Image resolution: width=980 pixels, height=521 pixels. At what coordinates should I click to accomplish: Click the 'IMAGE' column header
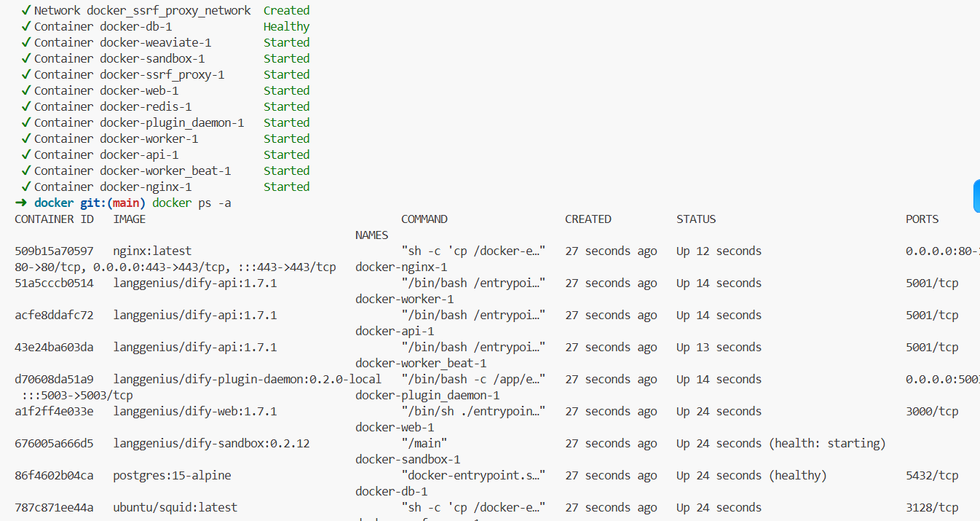(x=129, y=219)
